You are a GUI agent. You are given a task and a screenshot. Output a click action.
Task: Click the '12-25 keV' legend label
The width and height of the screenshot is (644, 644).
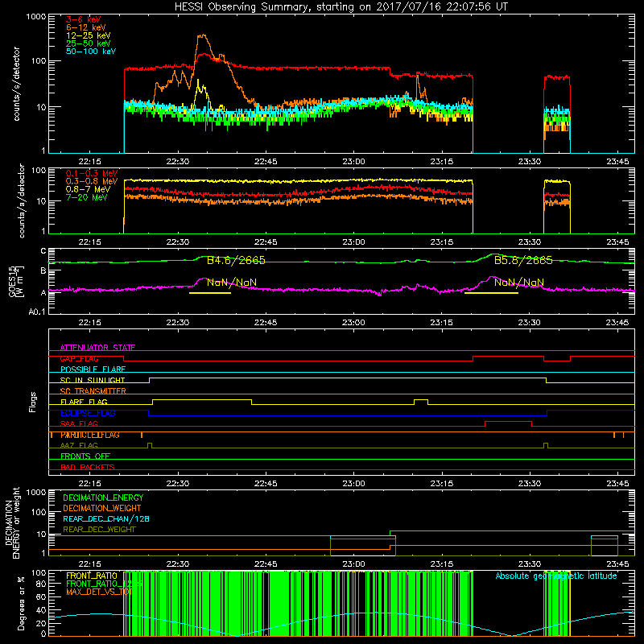click(x=89, y=35)
